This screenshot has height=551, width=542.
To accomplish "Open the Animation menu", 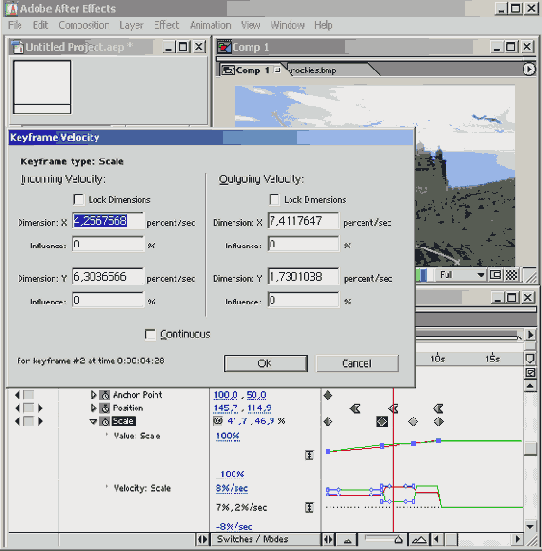I will 211,25.
